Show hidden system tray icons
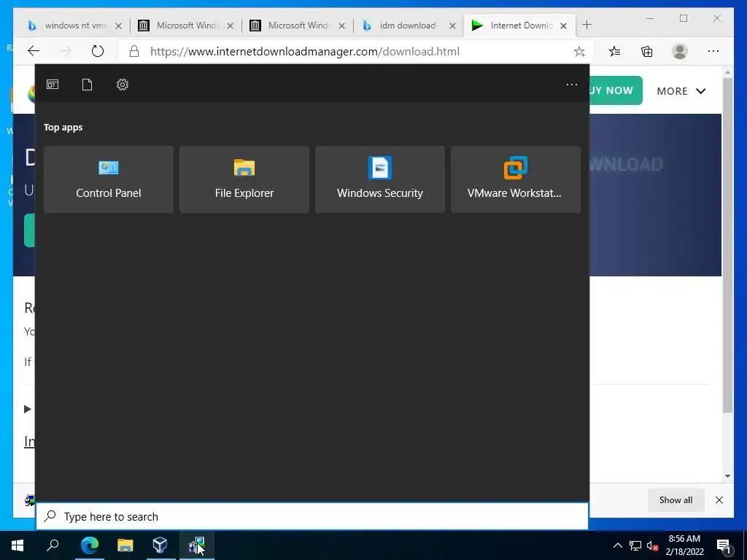Image resolution: width=747 pixels, height=560 pixels. click(x=617, y=545)
